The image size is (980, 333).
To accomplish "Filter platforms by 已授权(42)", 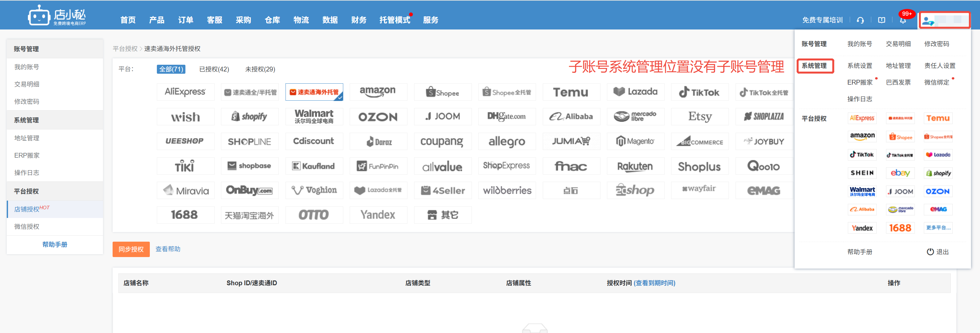I will 214,69.
